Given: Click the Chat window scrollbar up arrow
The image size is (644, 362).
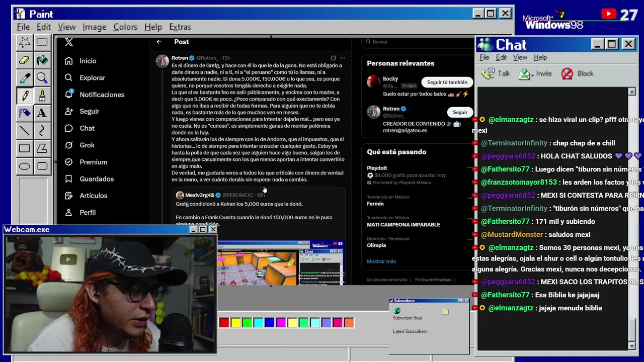Looking at the screenshot, I should pos(632,92).
